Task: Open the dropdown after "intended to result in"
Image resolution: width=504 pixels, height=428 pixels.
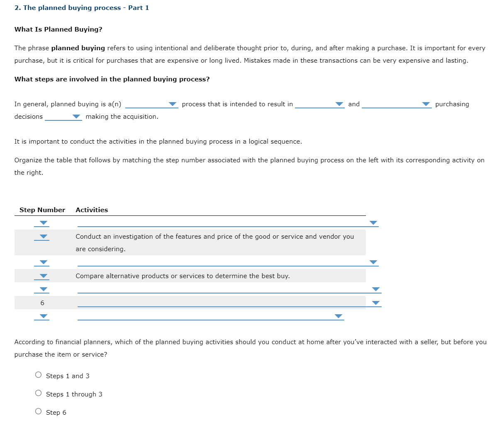Action: 339,104
